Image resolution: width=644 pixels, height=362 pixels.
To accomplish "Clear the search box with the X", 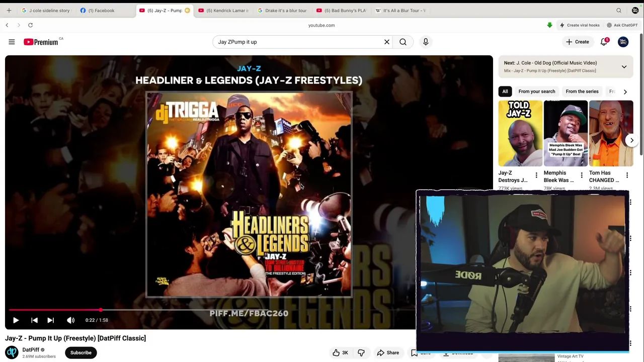I will click(x=387, y=42).
